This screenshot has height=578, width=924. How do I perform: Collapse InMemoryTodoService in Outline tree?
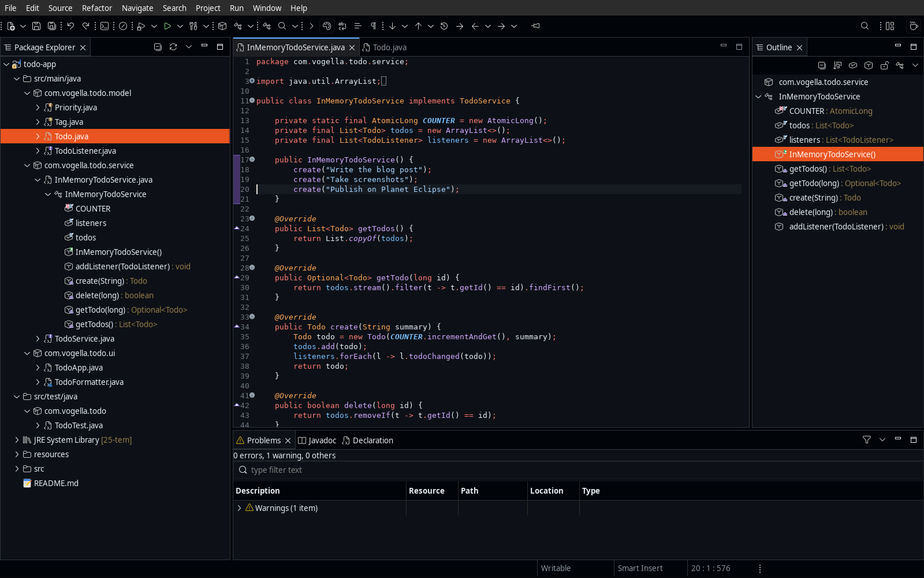(758, 97)
